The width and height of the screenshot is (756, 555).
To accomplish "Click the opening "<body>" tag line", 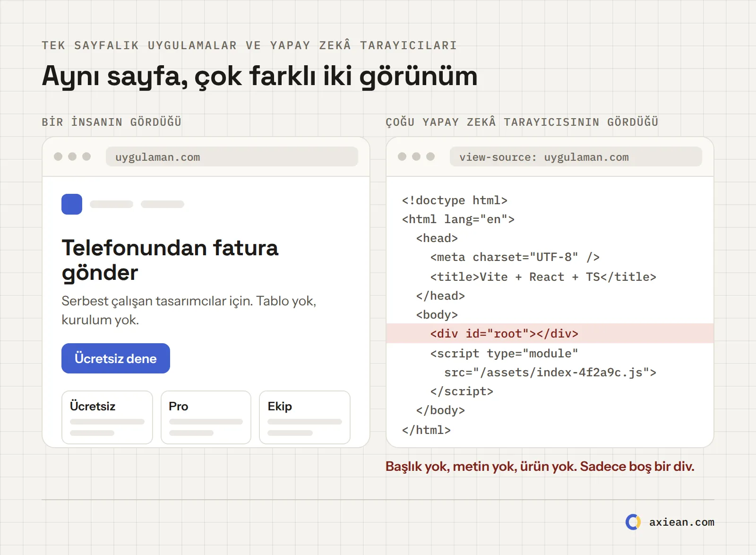I will [437, 315].
